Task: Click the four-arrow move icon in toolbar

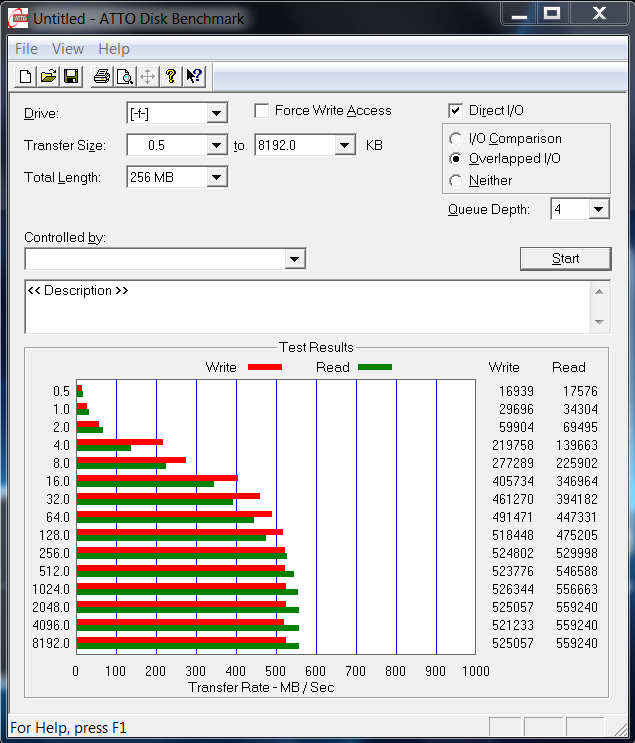Action: tap(147, 76)
